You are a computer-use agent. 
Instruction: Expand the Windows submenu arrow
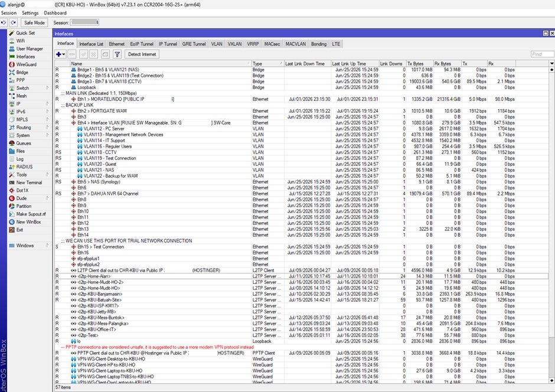pos(47,245)
